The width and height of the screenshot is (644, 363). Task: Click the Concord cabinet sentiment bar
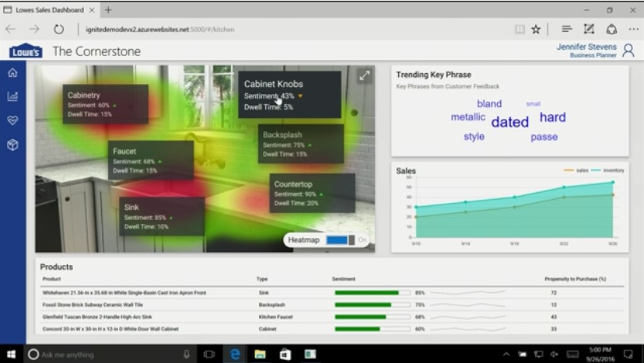373,329
